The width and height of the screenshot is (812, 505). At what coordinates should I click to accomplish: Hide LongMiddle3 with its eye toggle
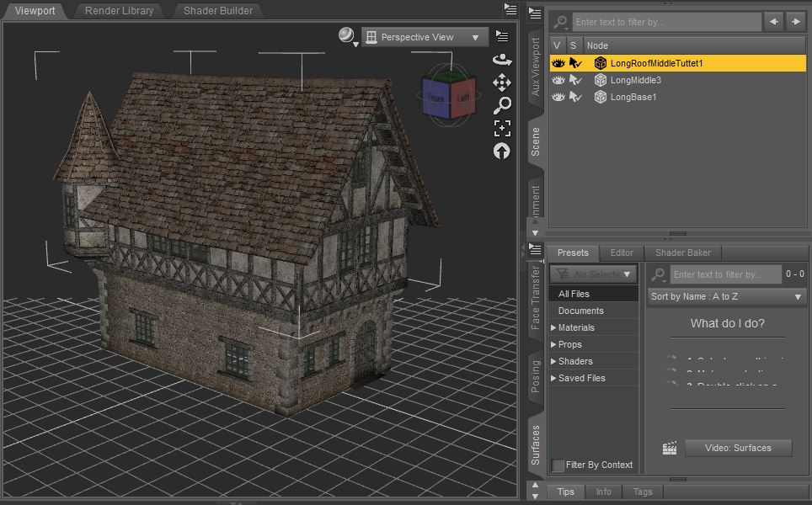557,78
